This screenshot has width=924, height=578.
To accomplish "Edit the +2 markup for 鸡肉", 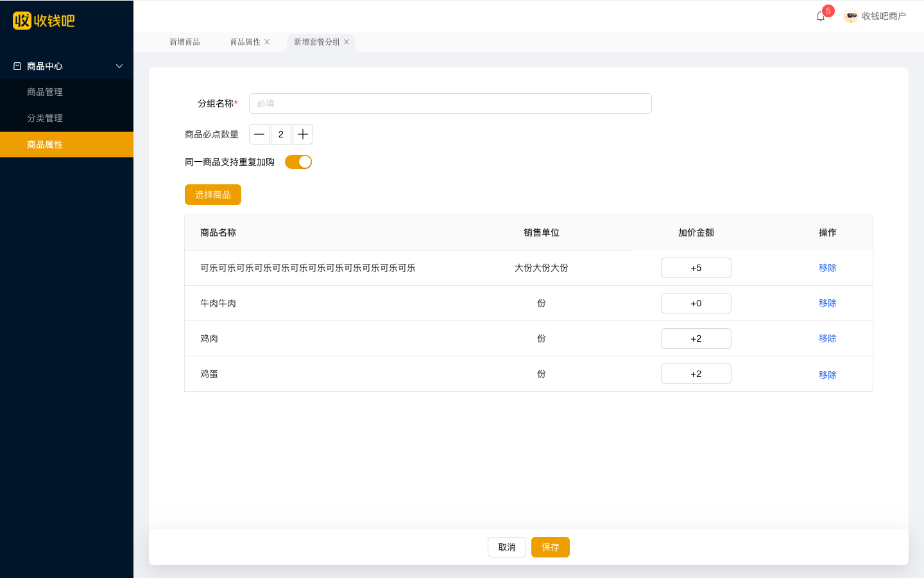I will point(696,338).
